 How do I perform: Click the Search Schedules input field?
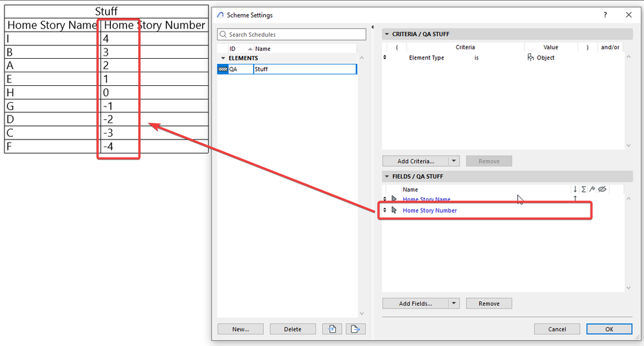tap(292, 34)
